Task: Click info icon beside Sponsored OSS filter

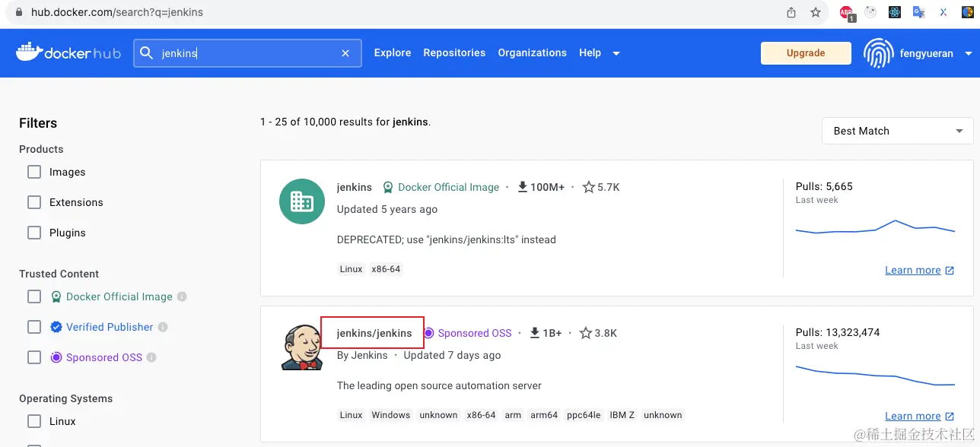Action: [x=151, y=357]
